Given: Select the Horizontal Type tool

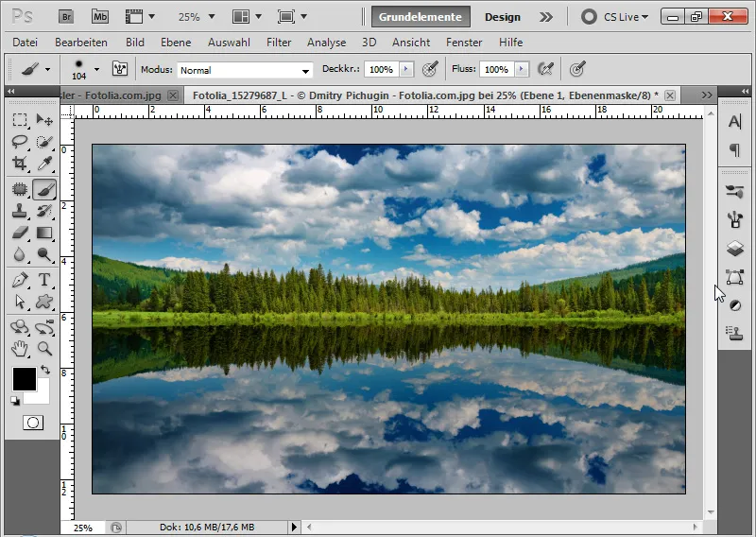Looking at the screenshot, I should (x=44, y=280).
